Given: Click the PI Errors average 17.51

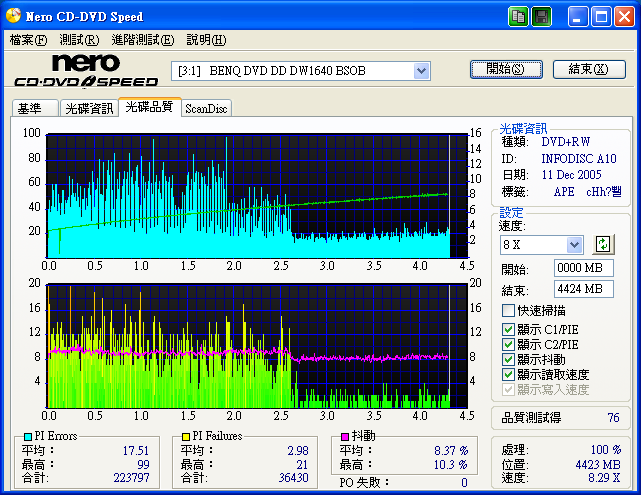Looking at the screenshot, I should pos(136,451).
